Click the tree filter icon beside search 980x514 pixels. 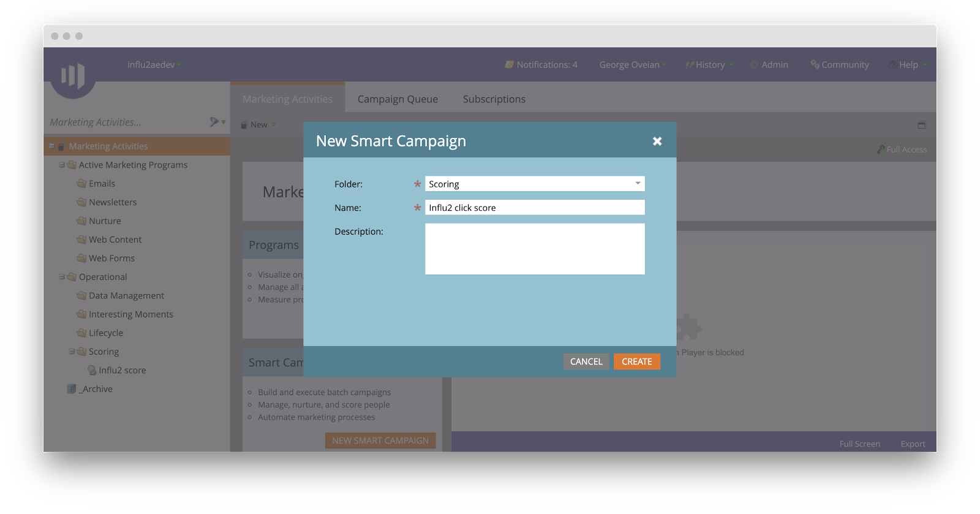(x=214, y=122)
